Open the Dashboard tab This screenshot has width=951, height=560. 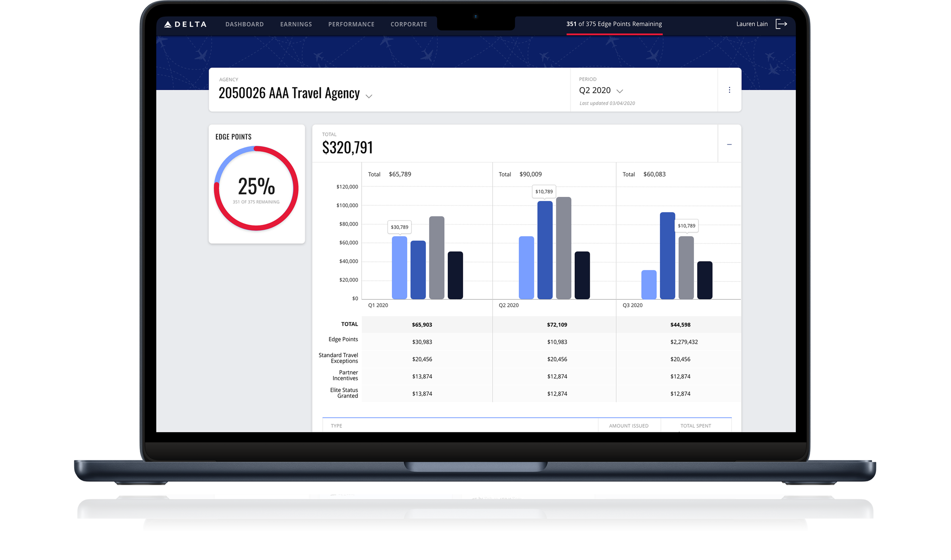pos(244,24)
